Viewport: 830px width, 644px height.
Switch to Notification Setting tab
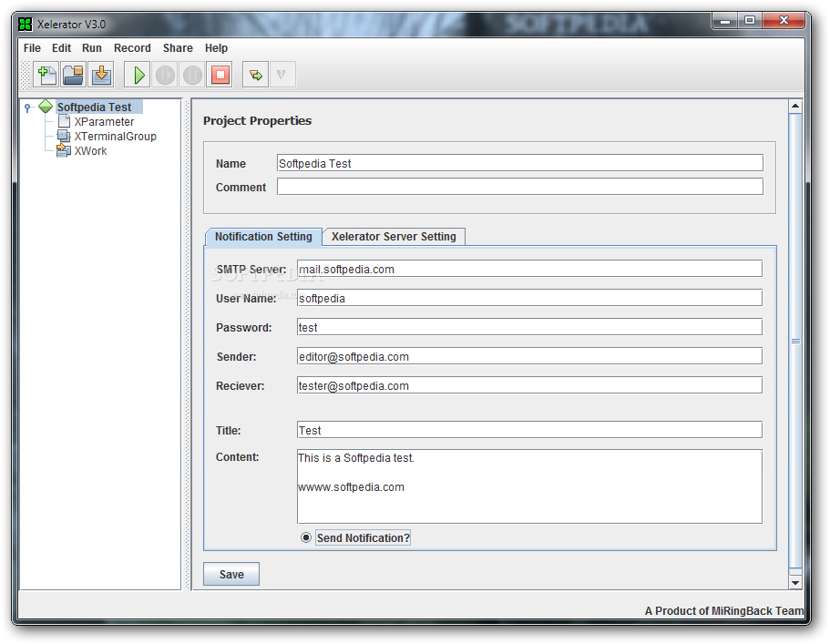click(x=263, y=237)
